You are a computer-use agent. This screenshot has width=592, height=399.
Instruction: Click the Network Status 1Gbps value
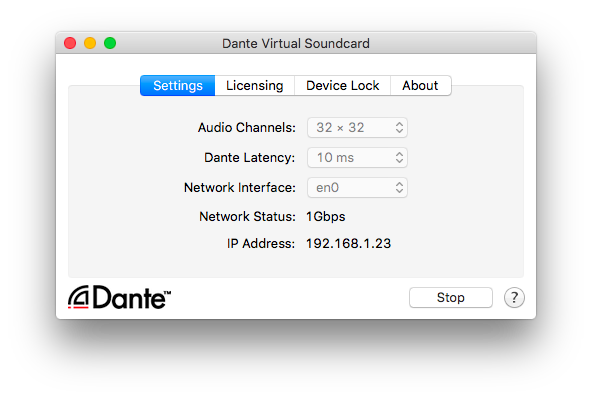coord(325,217)
